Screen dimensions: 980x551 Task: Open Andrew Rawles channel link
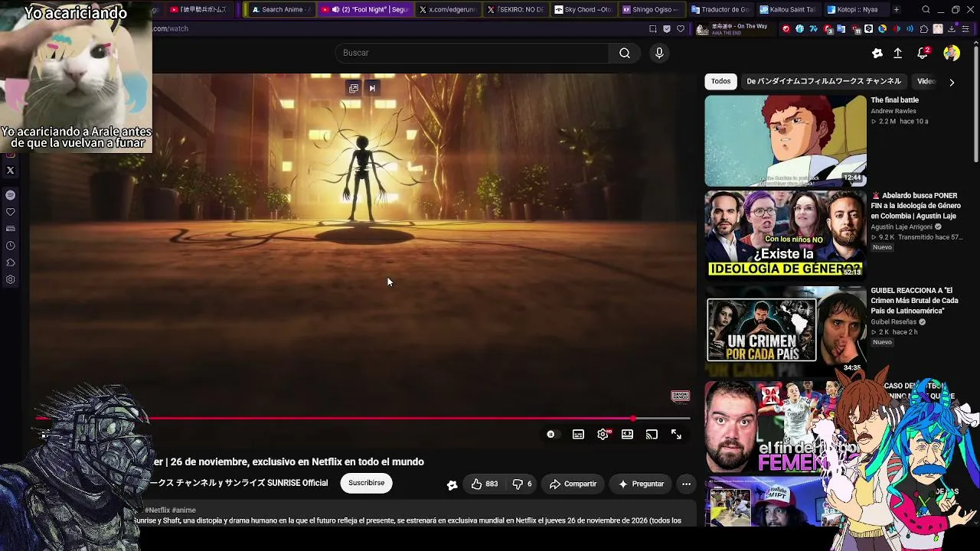pyautogui.click(x=893, y=111)
